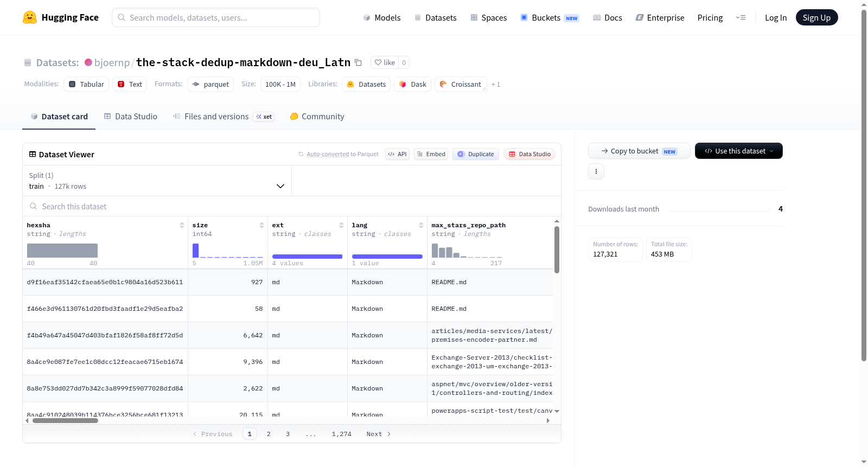Switch to the Community tab

click(317, 117)
